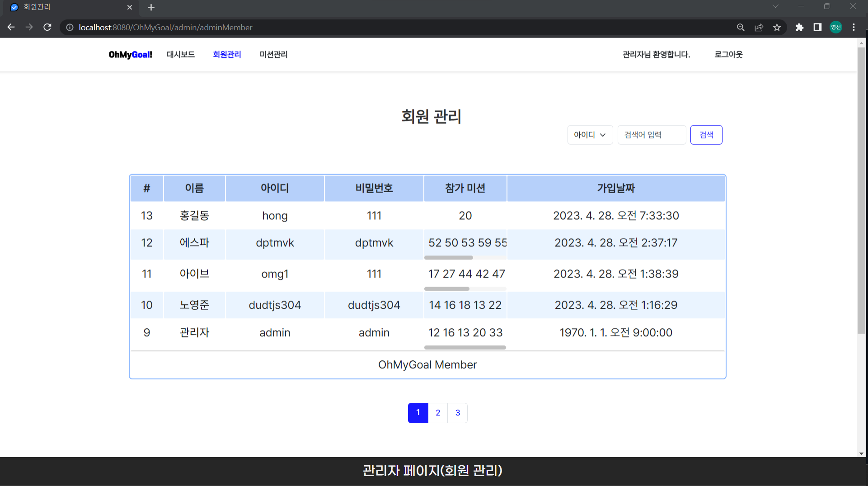This screenshot has width=868, height=486.
Task: Click the hong ID cell
Action: tap(275, 216)
